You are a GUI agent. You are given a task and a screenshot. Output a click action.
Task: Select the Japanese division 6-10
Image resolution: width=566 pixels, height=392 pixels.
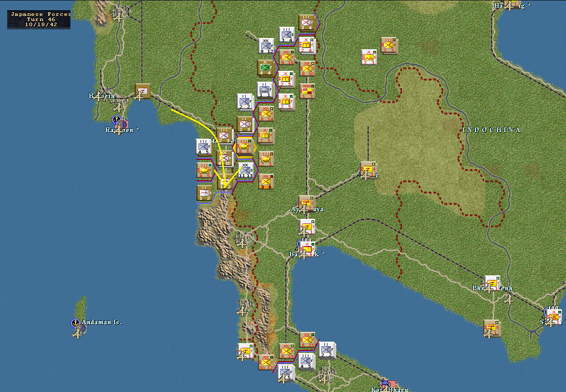(307, 68)
